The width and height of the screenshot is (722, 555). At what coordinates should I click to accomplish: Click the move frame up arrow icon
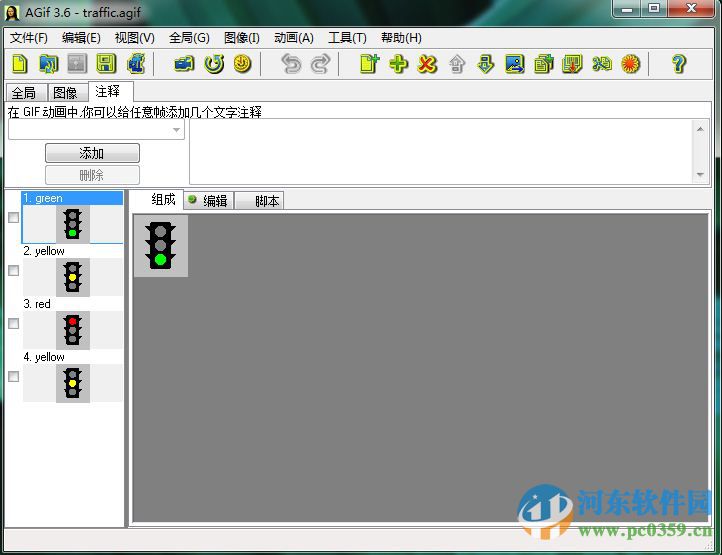point(457,64)
